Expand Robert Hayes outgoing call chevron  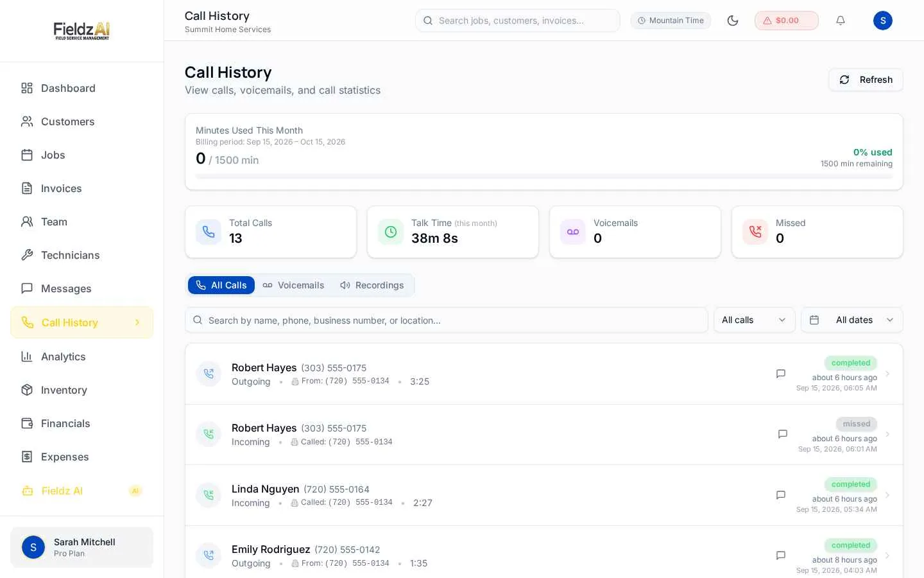[888, 374]
